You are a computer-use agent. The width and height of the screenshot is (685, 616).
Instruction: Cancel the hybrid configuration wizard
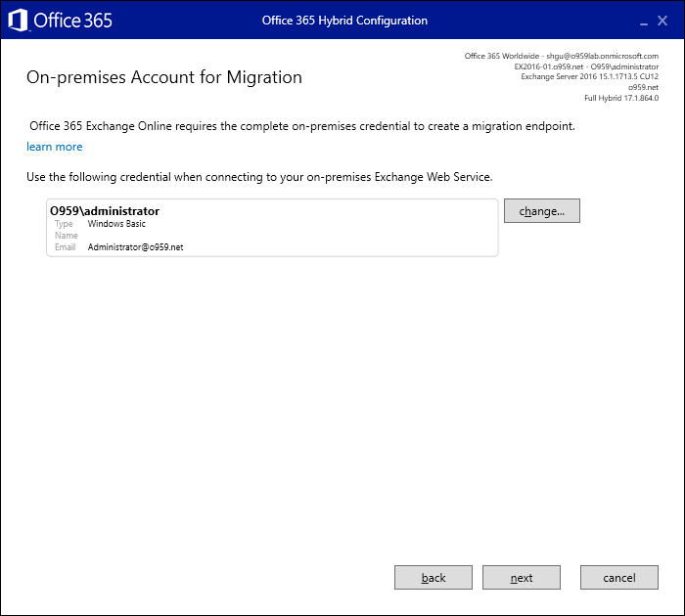click(x=619, y=577)
